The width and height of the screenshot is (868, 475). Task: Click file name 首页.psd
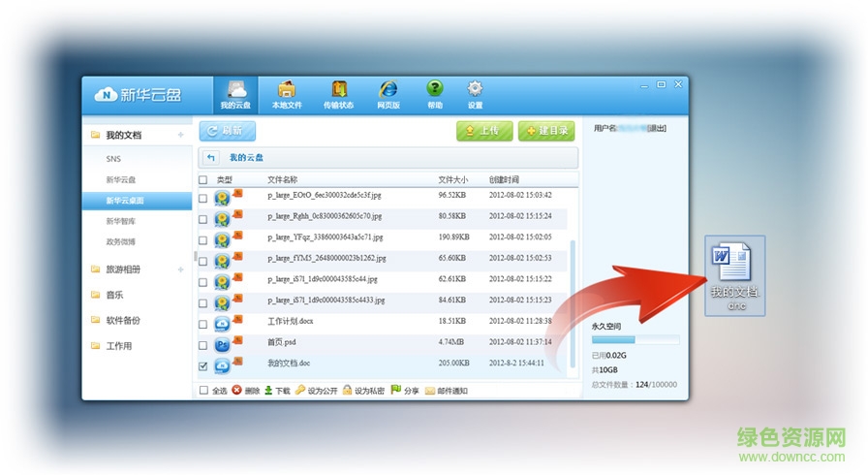tap(281, 342)
